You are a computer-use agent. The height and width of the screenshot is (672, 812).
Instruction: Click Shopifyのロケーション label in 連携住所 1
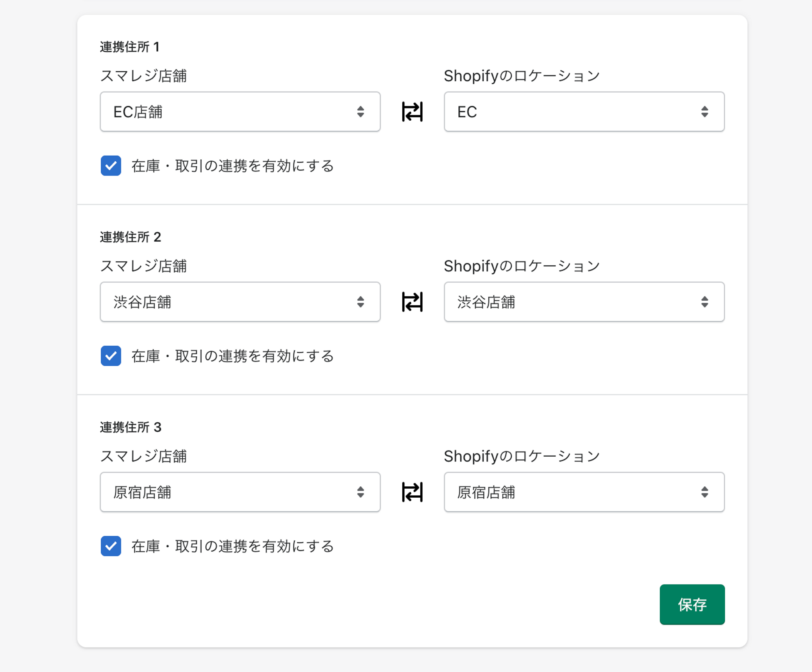coord(522,76)
